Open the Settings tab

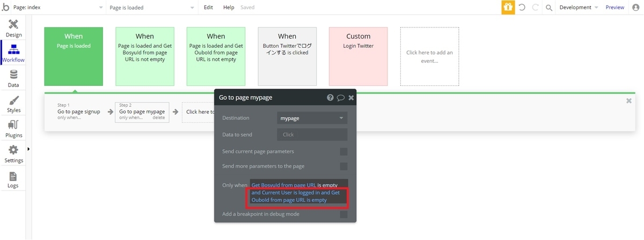coord(13,154)
